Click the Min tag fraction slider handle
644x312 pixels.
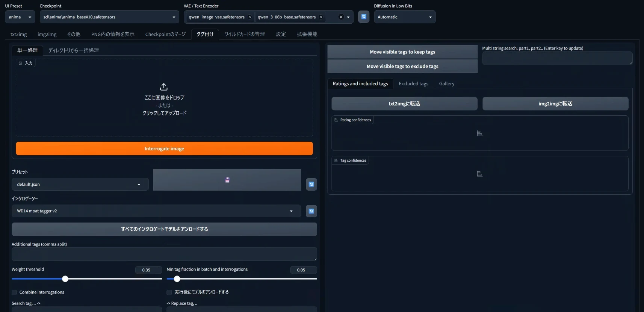coord(177,279)
